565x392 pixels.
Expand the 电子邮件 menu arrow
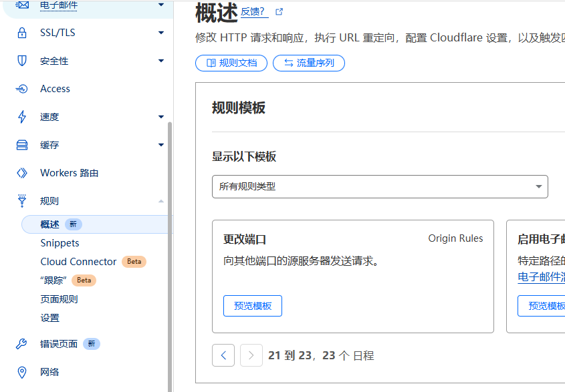161,5
